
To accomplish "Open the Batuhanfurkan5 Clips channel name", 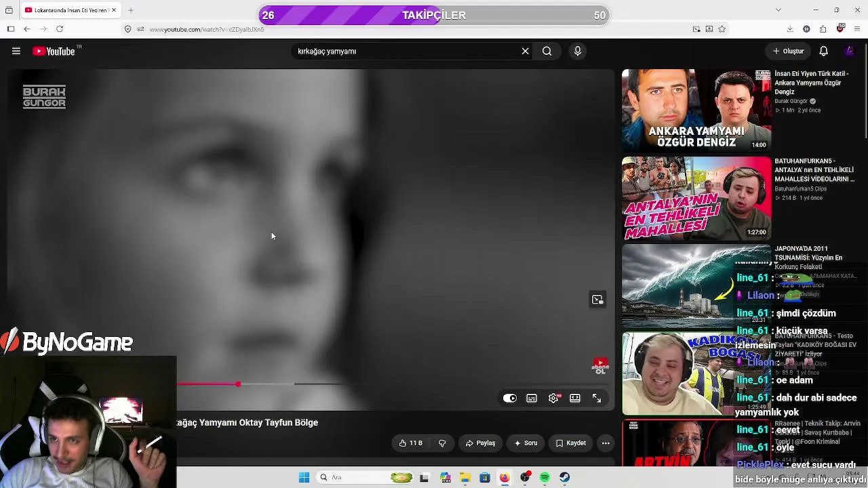I will [801, 189].
